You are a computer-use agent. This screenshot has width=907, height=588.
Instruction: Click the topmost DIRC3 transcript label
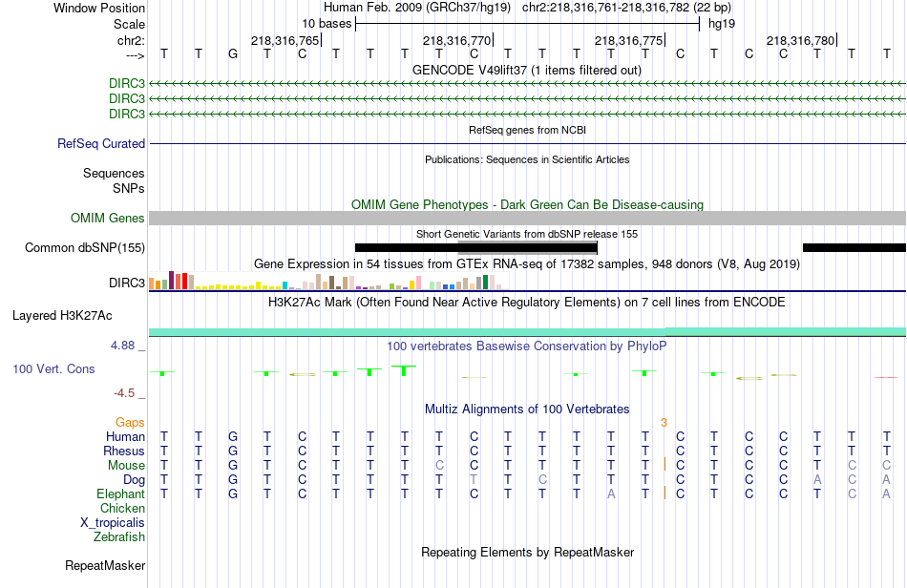[127, 83]
